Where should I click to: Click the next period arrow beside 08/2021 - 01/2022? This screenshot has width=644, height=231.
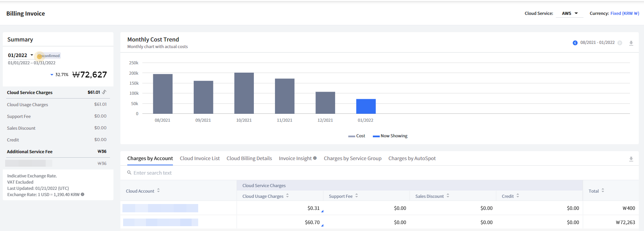point(620,43)
